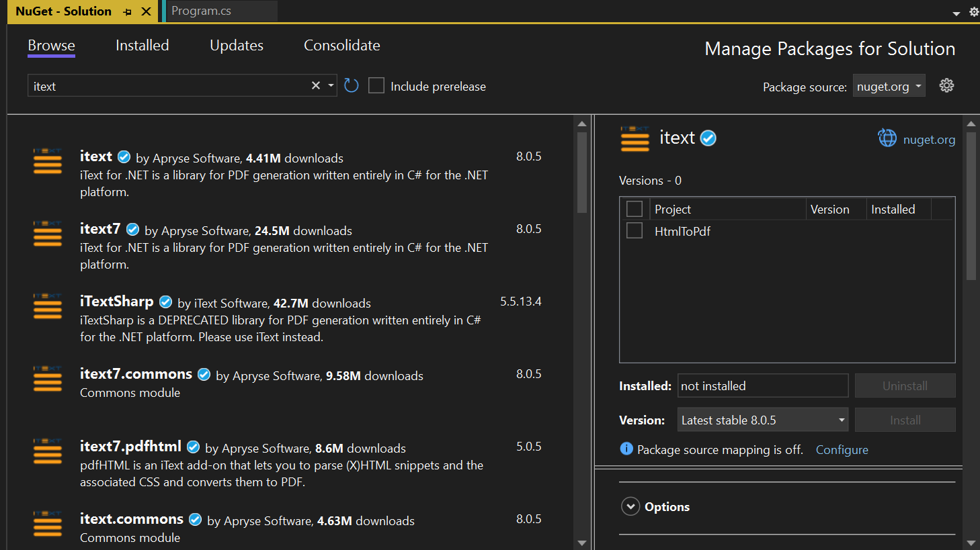Click the nuget.org globe icon
Image resolution: width=980 pixels, height=550 pixels.
pyautogui.click(x=887, y=138)
